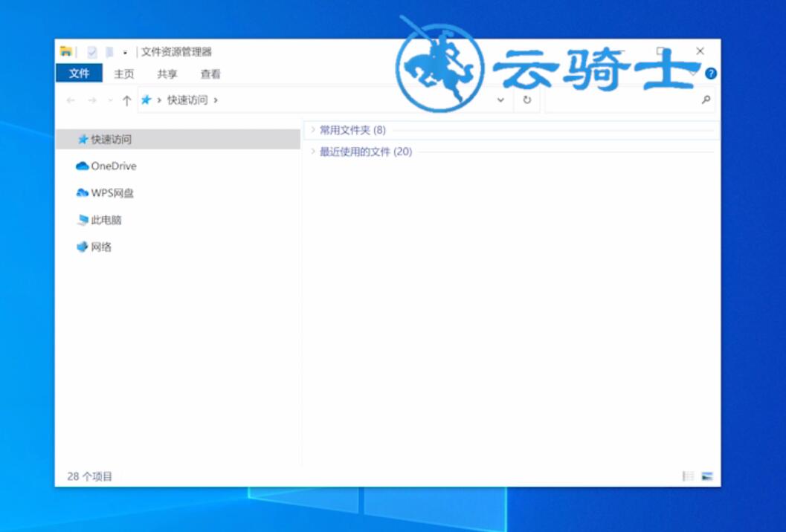Select 快速访问 in the navigation pane

coord(178,139)
